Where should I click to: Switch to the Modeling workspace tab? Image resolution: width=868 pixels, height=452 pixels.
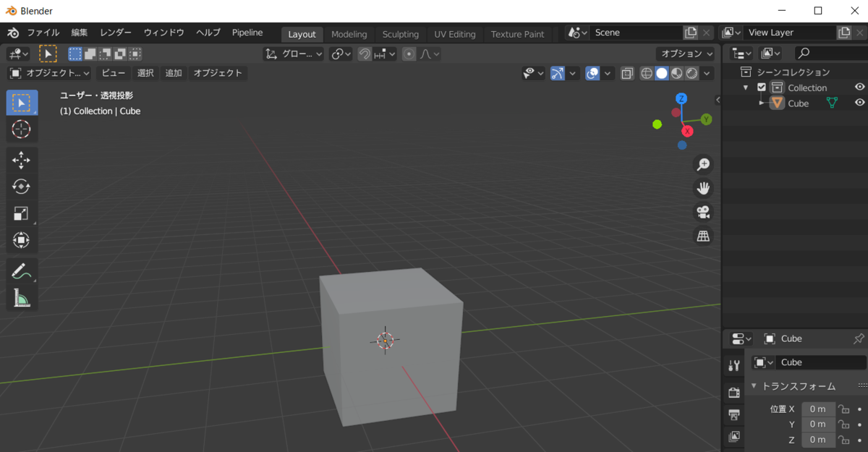tap(349, 34)
